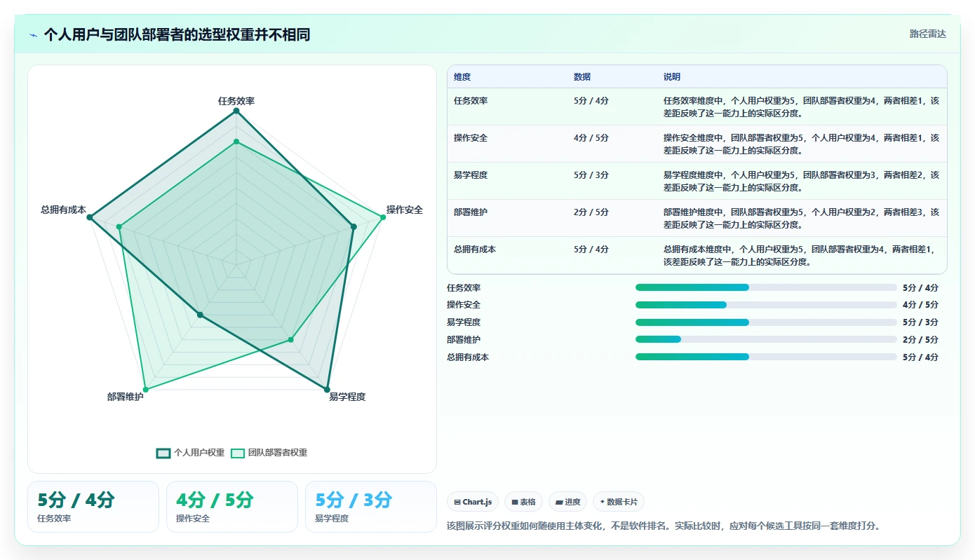The width and height of the screenshot is (975, 560).
Task: Click the 部署维护 radar axis label
Action: [126, 397]
